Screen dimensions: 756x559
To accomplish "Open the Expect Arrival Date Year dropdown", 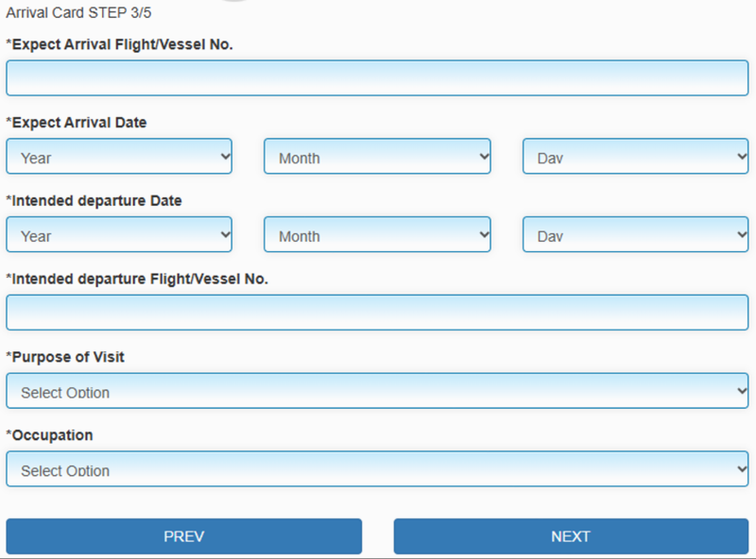I will click(x=119, y=156).
